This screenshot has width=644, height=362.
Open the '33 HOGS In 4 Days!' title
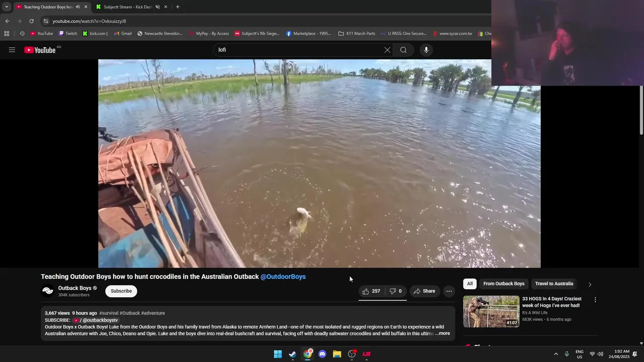(552, 302)
